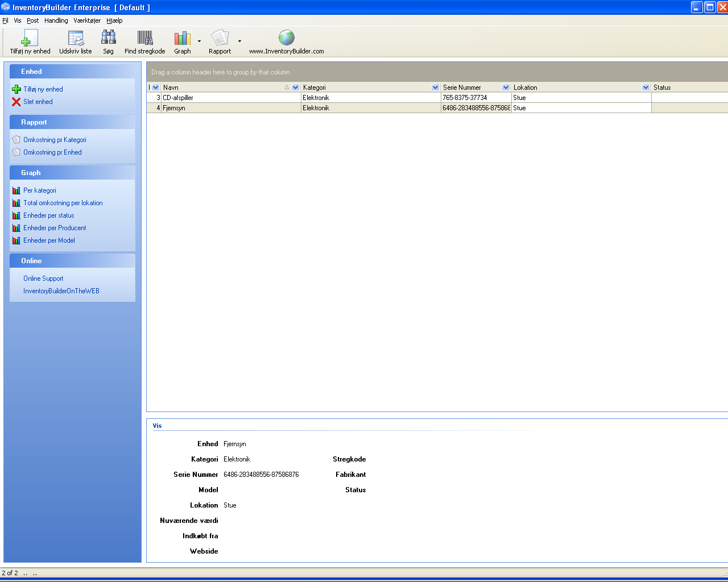Image resolution: width=728 pixels, height=582 pixels.
Task: Open www.InventoryBuilder.com globe icon
Action: point(287,38)
